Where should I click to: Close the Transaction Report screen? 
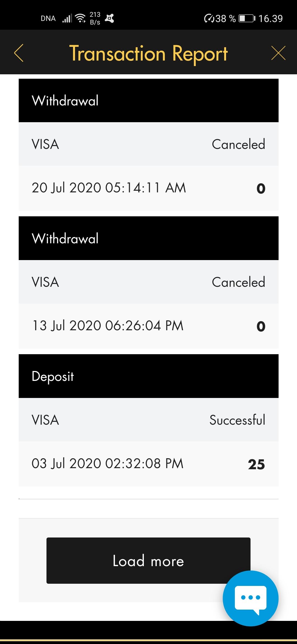278,53
